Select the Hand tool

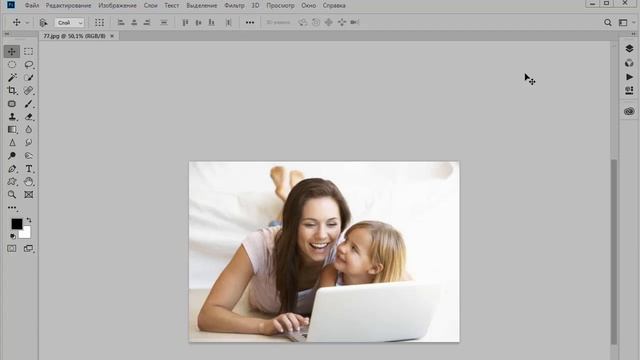[x=28, y=182]
